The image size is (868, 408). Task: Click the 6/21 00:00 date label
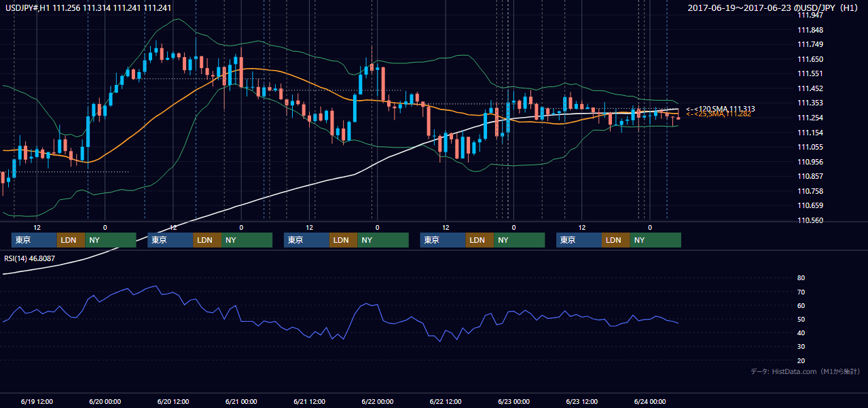click(x=241, y=401)
